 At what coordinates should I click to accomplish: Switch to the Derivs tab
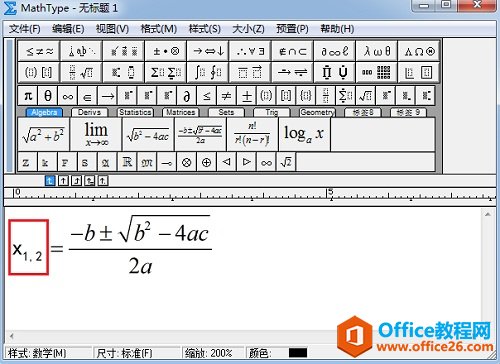click(89, 112)
